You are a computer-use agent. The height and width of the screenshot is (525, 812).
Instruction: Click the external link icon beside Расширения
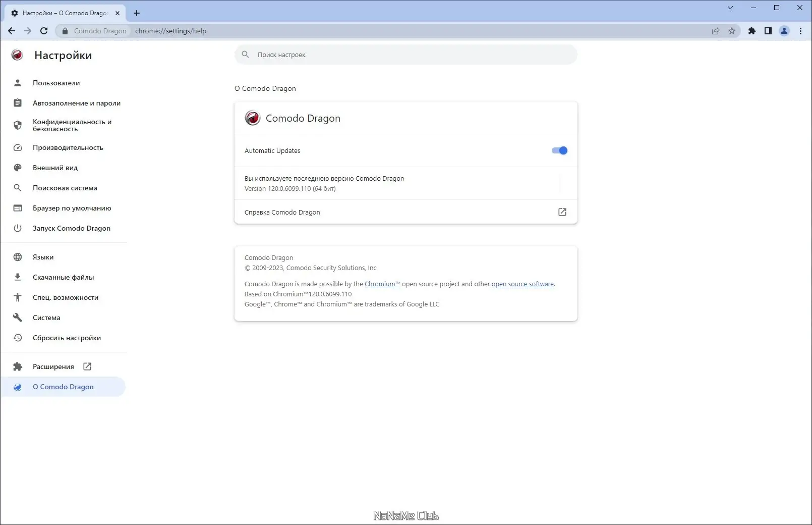click(x=87, y=366)
